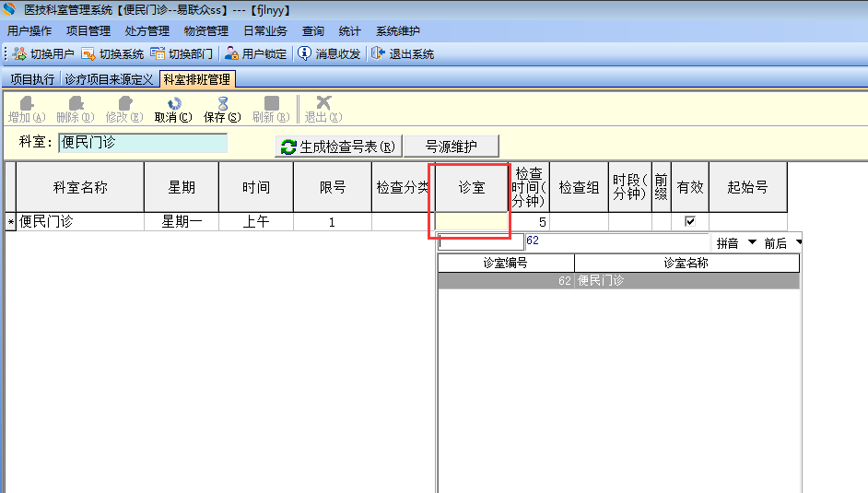Click the 切换用户 switch user icon
This screenshot has height=493, width=868.
coord(19,53)
